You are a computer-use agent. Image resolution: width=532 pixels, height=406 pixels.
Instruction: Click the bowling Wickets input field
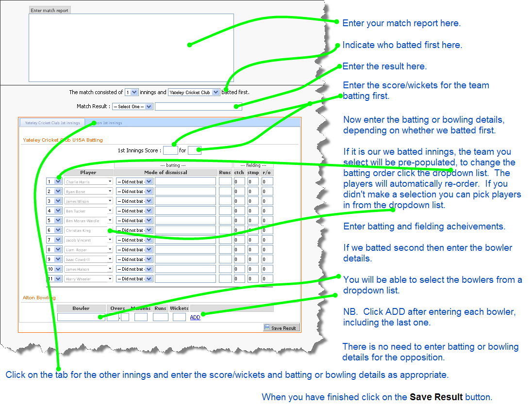coord(179,317)
